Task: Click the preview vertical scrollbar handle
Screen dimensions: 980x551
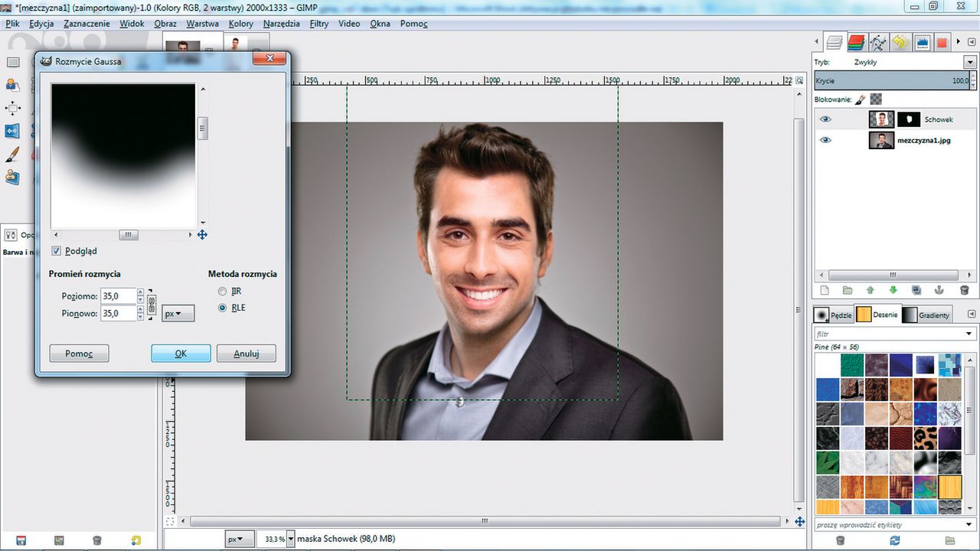Action: tap(202, 128)
